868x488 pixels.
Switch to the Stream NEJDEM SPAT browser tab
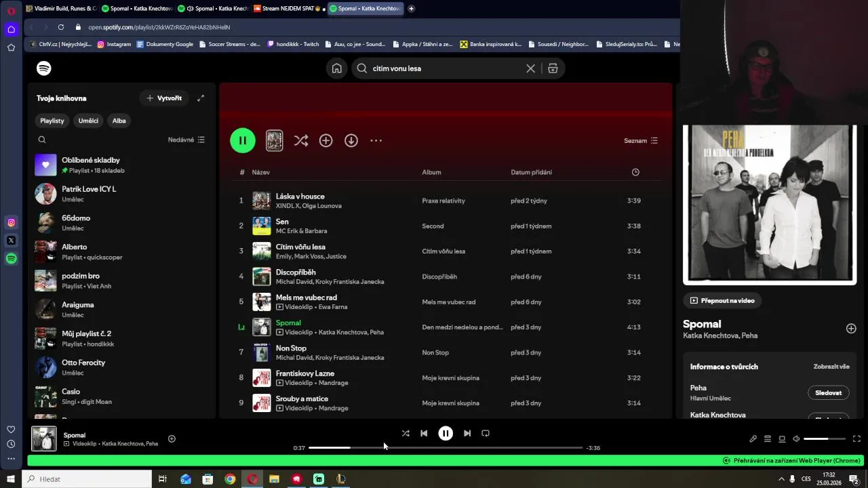click(x=288, y=9)
